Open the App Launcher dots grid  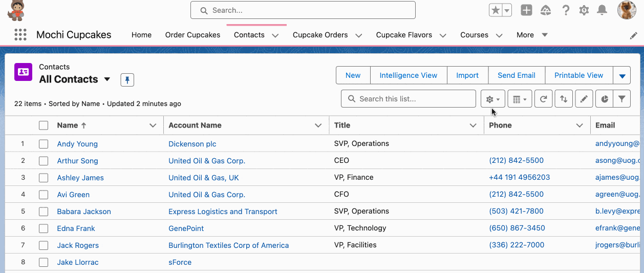20,35
